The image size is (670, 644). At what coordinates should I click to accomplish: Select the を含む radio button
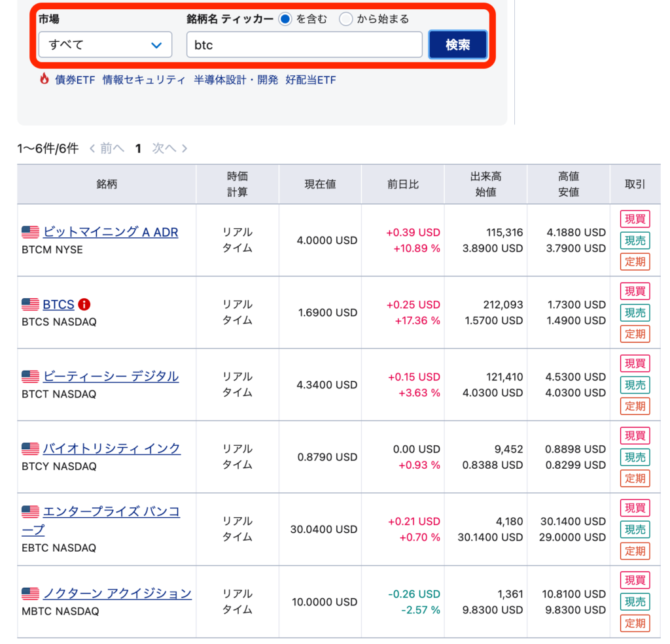click(285, 19)
